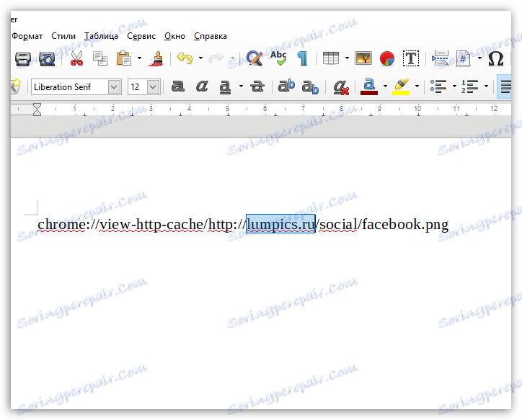Viewport: 522px width, 420px height.
Task: Open the Стили menu
Action: (63, 36)
